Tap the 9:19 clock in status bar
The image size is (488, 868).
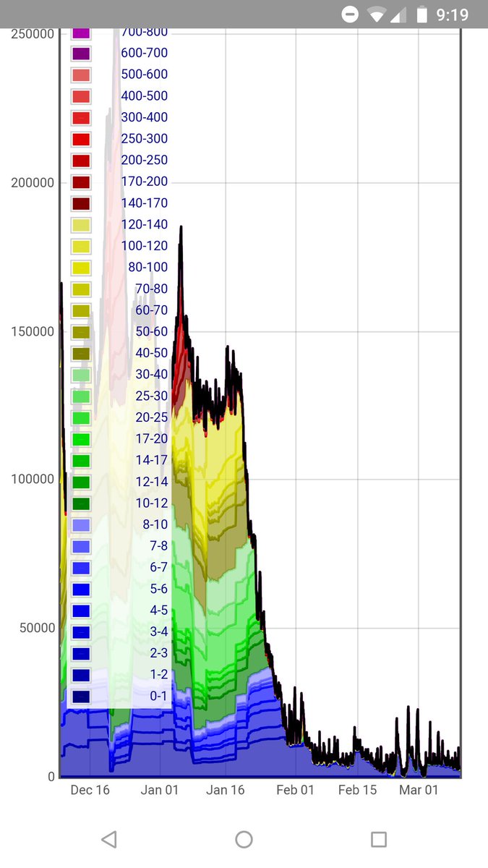[453, 14]
